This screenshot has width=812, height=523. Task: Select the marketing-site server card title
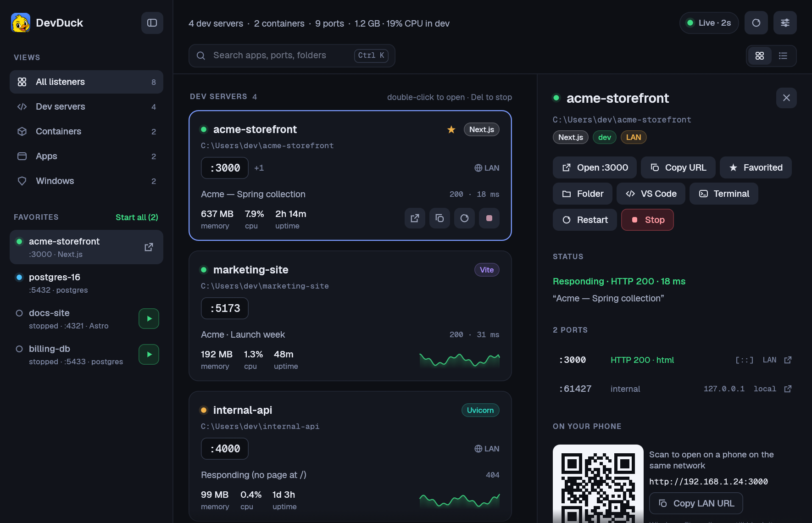(x=251, y=270)
